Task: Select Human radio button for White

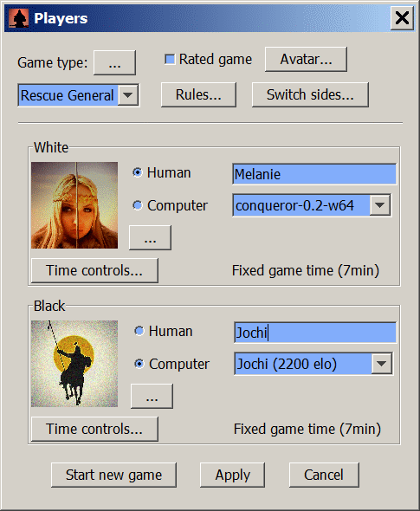Action: 138,172
